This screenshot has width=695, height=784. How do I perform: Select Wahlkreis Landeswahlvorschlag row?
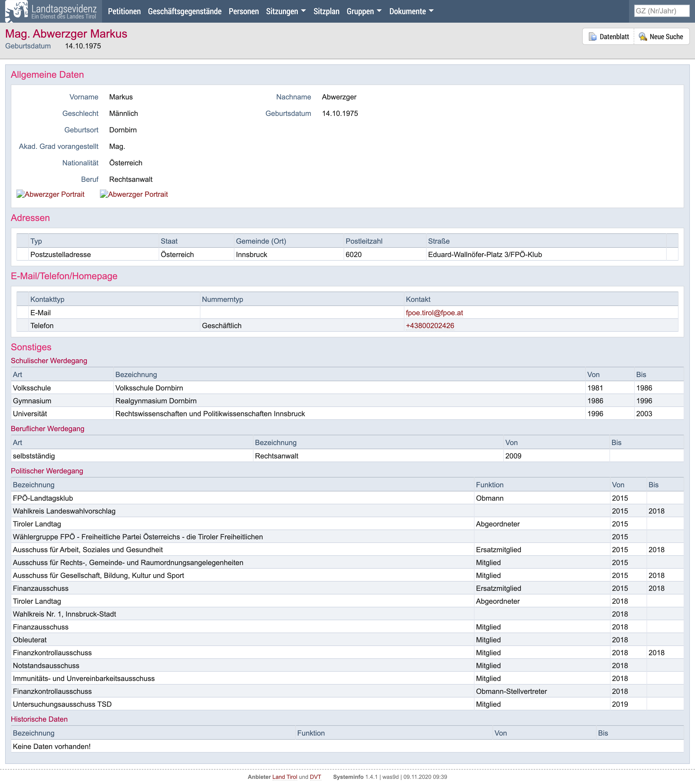(347, 511)
